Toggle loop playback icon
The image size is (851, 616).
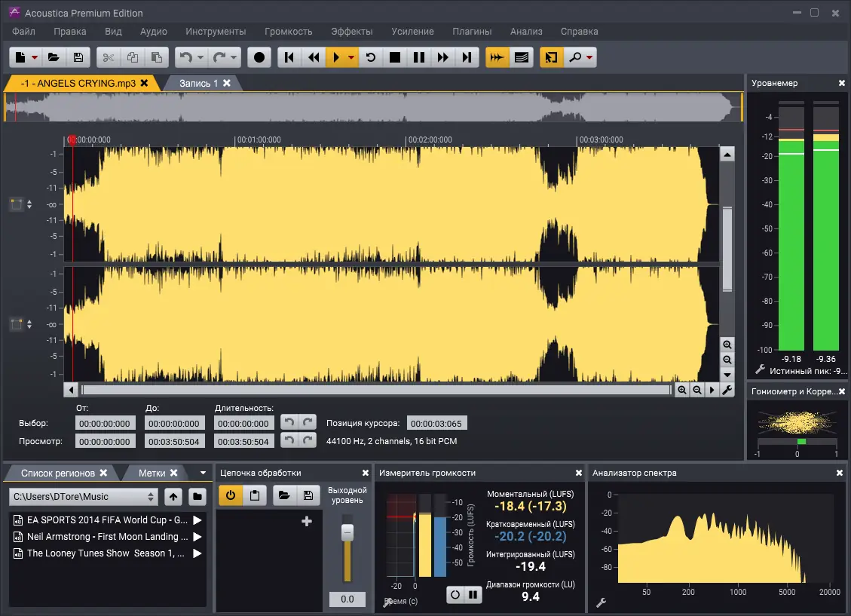[370, 57]
